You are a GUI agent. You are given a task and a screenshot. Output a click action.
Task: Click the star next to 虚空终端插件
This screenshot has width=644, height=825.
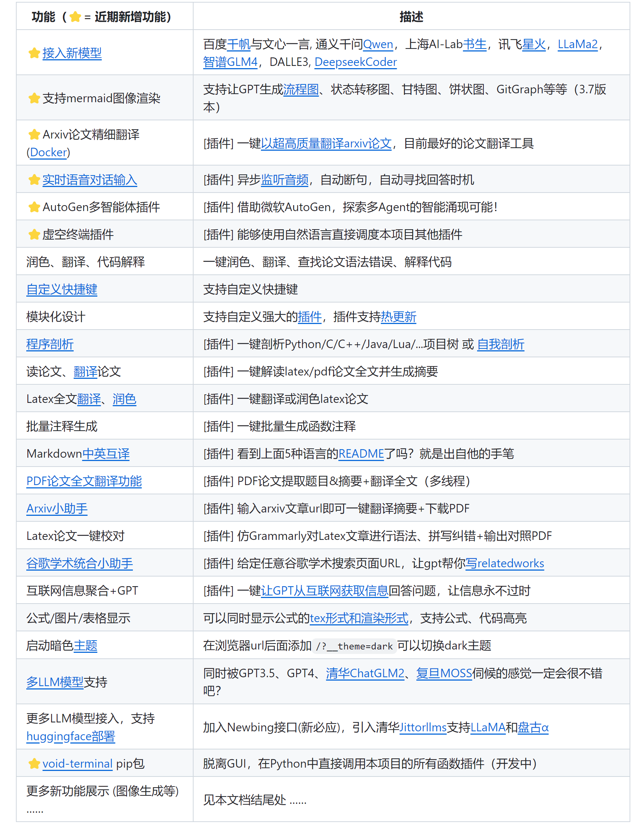coord(34,235)
